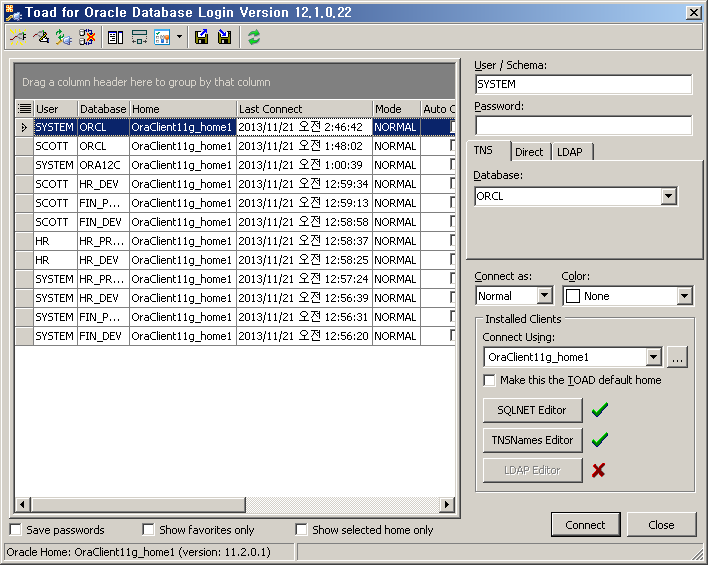The width and height of the screenshot is (708, 565).
Task: Click the refresh green arrows toolbar icon
Action: tap(254, 37)
